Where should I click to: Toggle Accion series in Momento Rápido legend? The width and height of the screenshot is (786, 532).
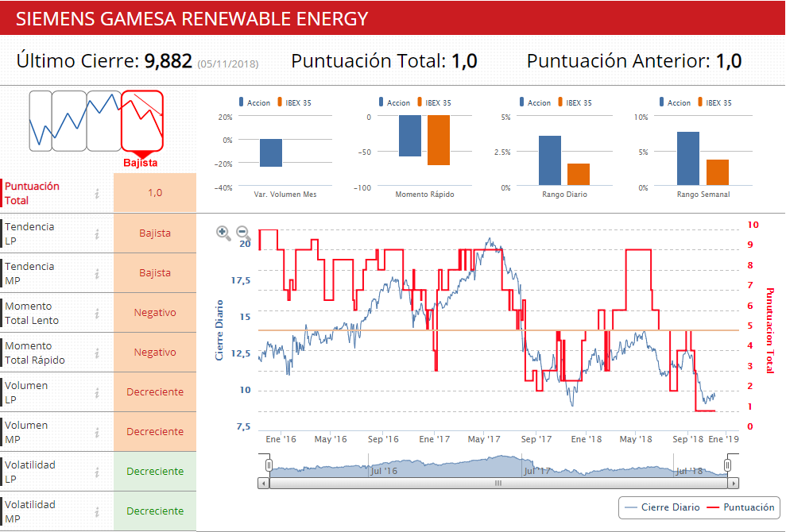click(394, 102)
